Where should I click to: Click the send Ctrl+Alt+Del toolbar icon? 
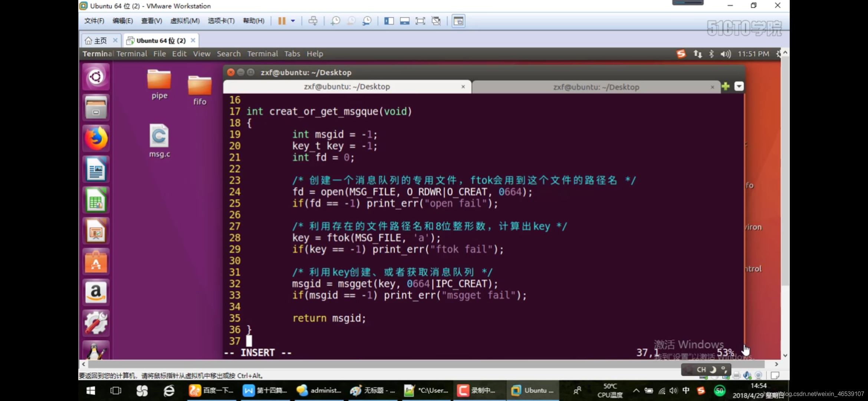(313, 21)
